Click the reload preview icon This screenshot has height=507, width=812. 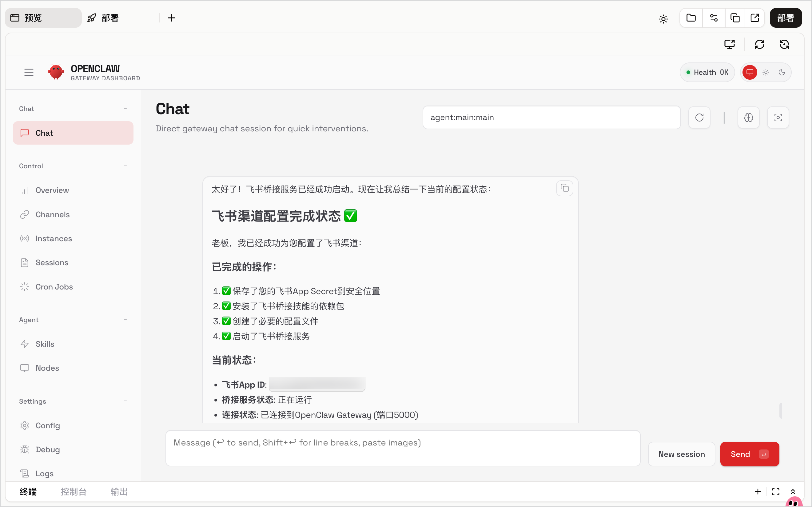[x=759, y=45]
